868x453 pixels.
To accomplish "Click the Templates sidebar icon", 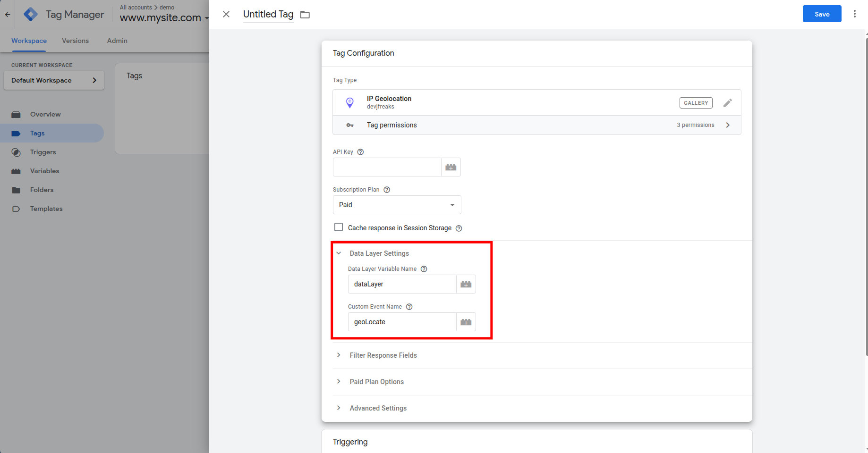I will click(16, 209).
